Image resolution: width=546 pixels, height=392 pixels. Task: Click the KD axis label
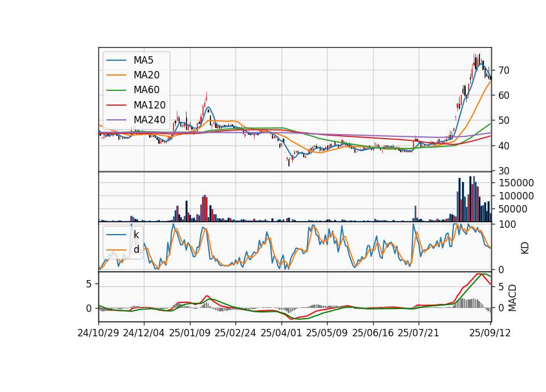point(525,248)
